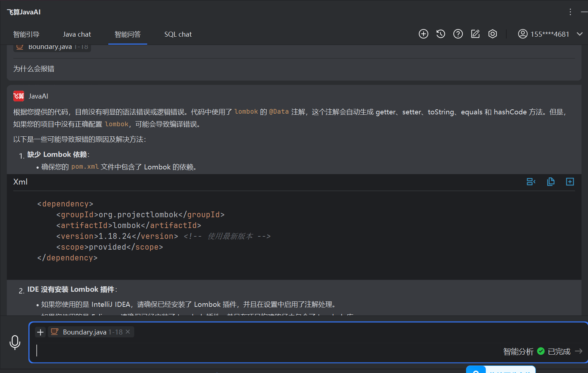Expand the account 155****4681 dropdown
The height and width of the screenshot is (373, 588).
579,34
